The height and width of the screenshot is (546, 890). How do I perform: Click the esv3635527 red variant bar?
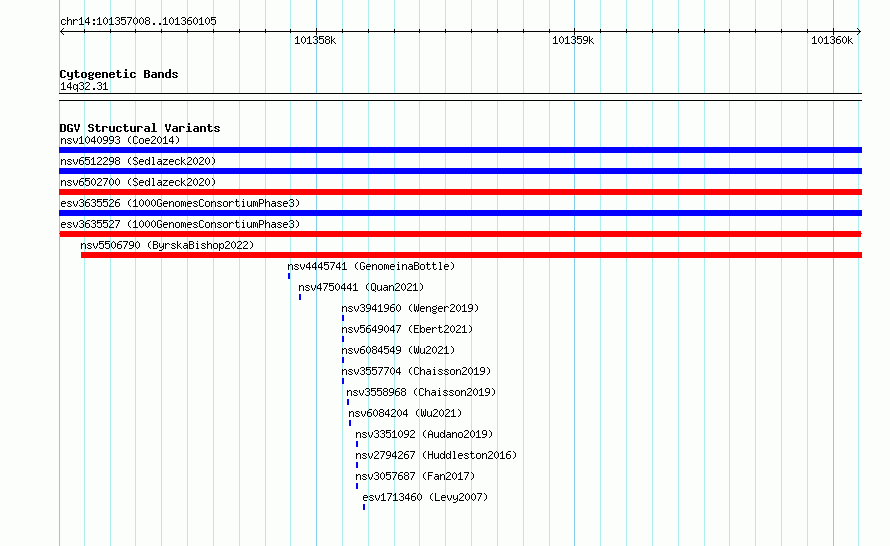coord(460,234)
